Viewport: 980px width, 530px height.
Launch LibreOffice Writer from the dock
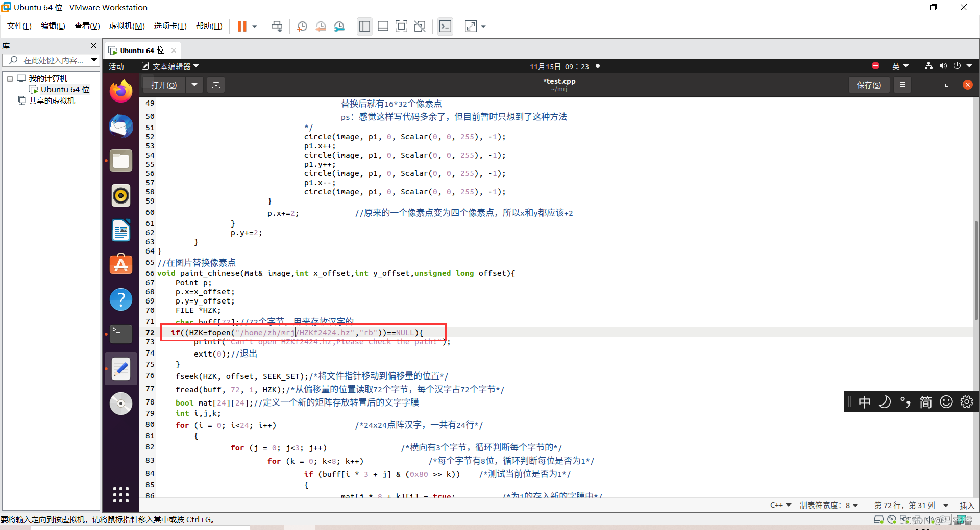pyautogui.click(x=121, y=230)
